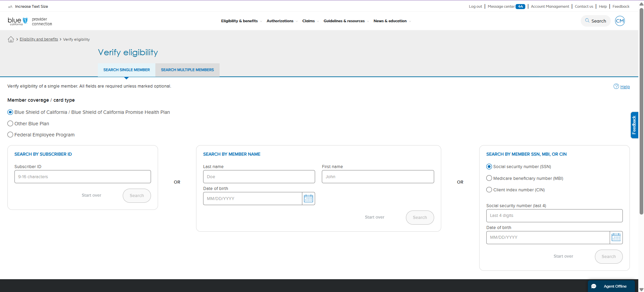Select Other Blue Plan radio option
The height and width of the screenshot is (292, 644).
(10, 124)
